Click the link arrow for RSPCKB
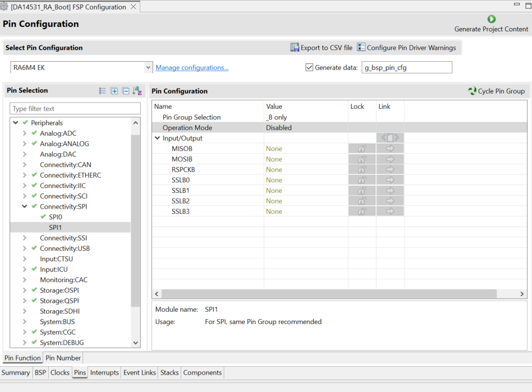The image size is (532, 392). (x=390, y=169)
